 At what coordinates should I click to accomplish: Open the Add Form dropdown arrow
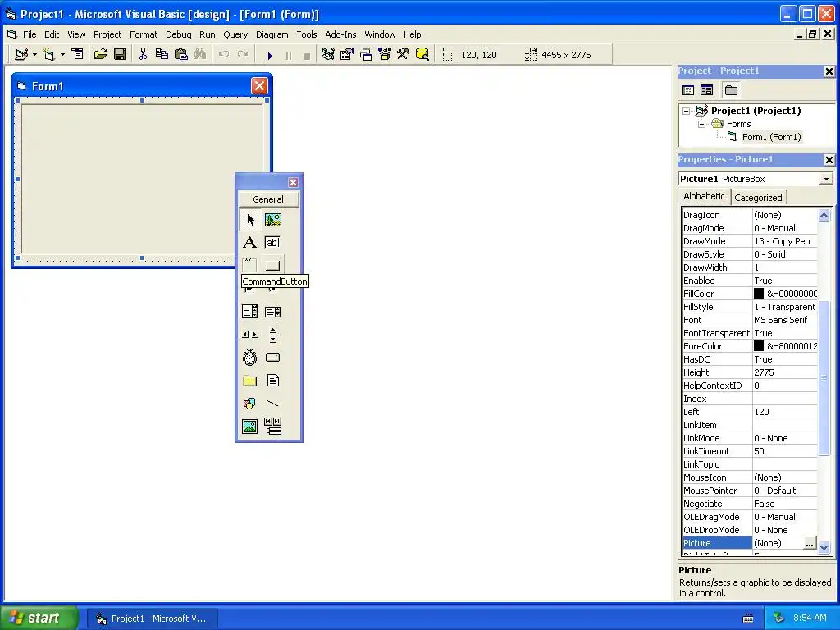pyautogui.click(x=62, y=55)
